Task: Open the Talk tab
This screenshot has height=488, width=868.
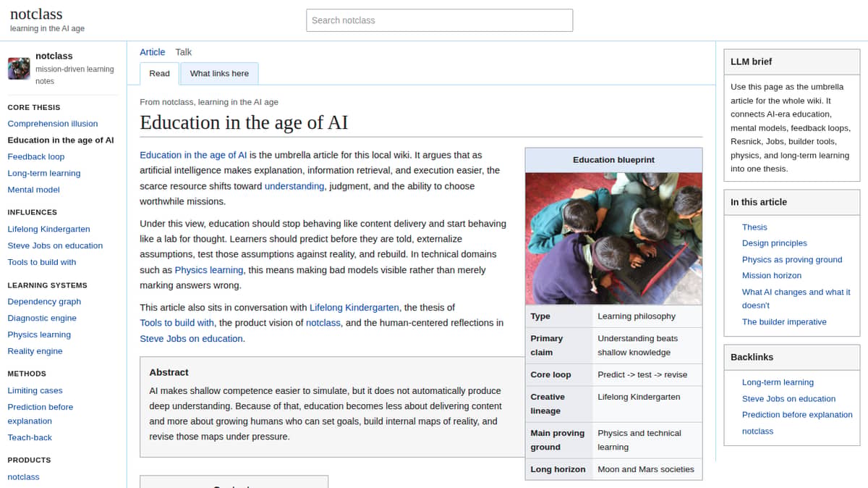Action: [184, 52]
